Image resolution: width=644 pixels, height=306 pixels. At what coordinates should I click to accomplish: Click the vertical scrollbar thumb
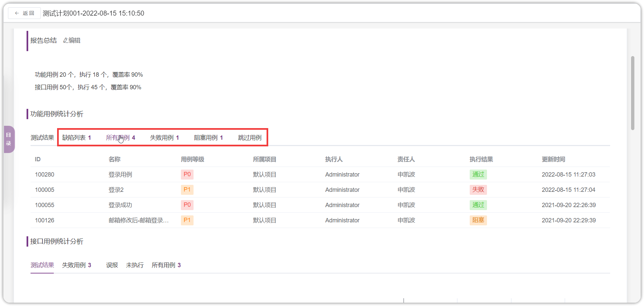[633, 93]
